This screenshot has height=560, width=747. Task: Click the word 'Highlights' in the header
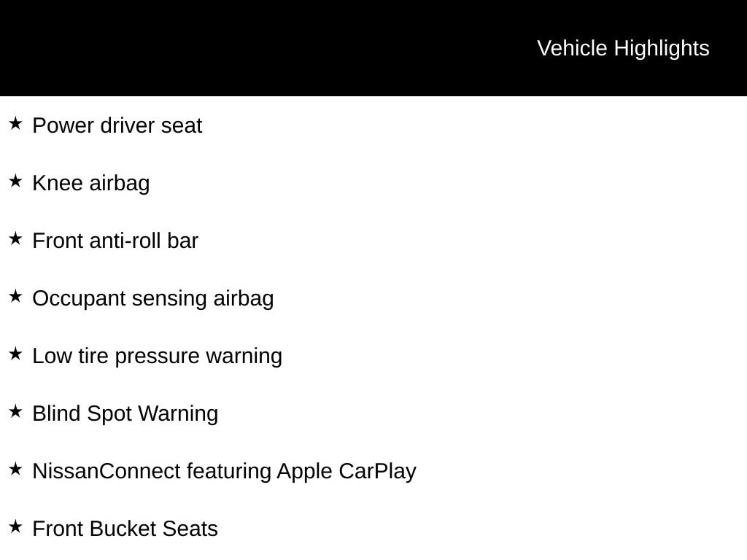tap(662, 48)
